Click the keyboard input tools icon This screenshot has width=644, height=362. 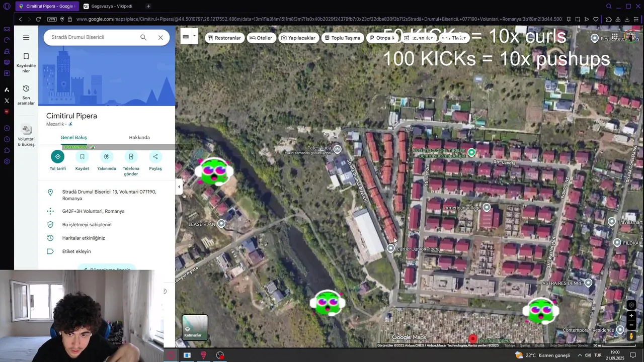coord(186,36)
